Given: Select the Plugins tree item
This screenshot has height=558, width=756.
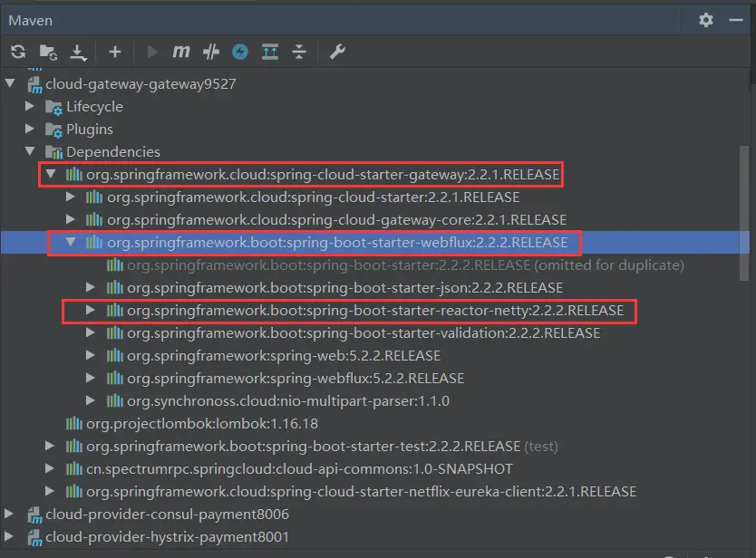Looking at the screenshot, I should [x=90, y=130].
